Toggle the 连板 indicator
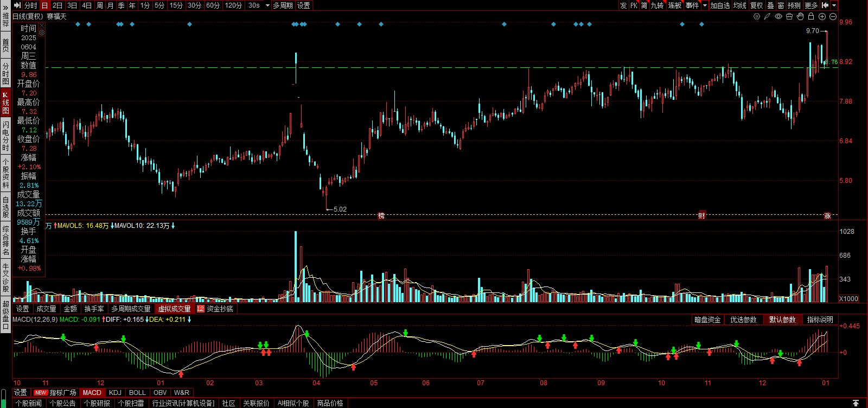Image resolution: width=868 pixels, height=408 pixels. (x=675, y=5)
